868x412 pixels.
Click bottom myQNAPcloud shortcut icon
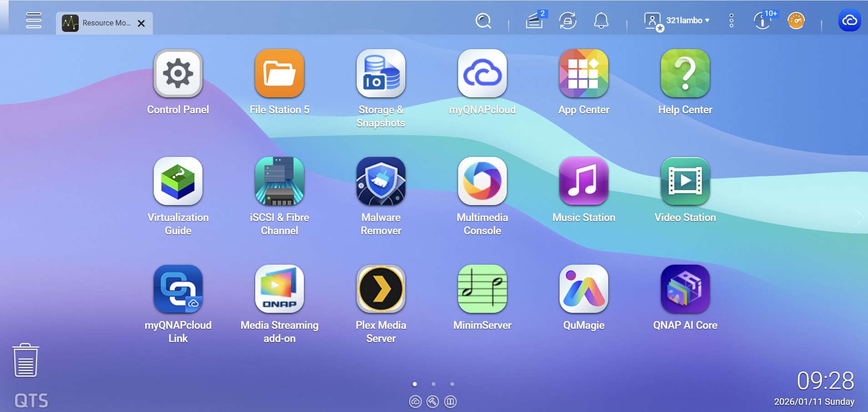[415, 402]
